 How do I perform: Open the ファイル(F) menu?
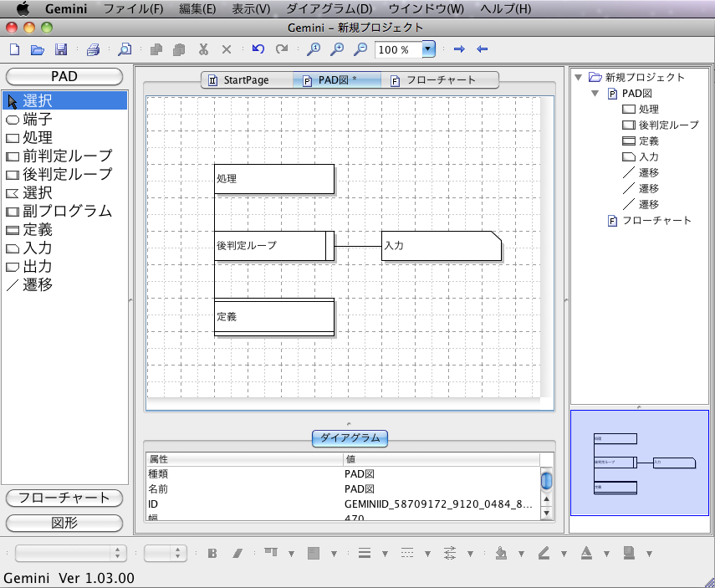click(x=133, y=8)
